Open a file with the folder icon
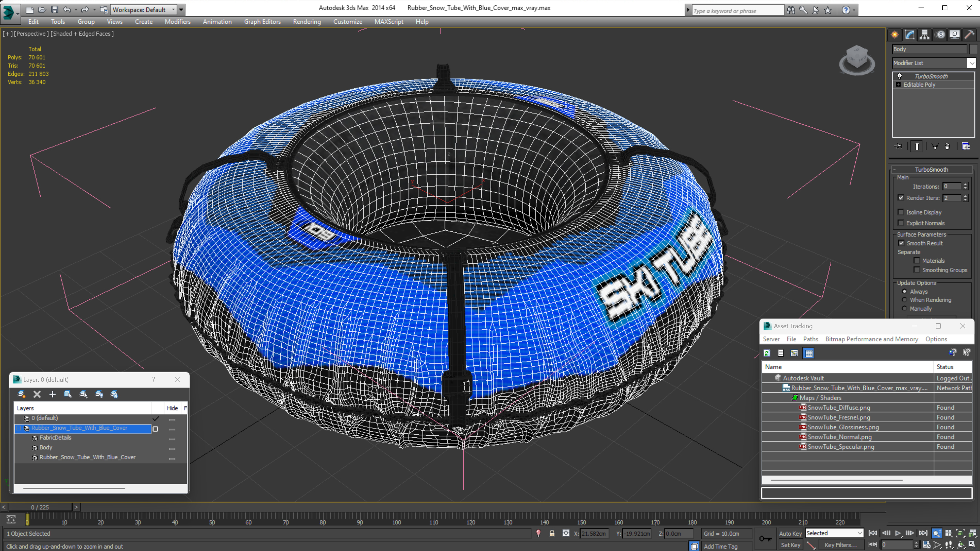980x551 pixels. (42, 10)
